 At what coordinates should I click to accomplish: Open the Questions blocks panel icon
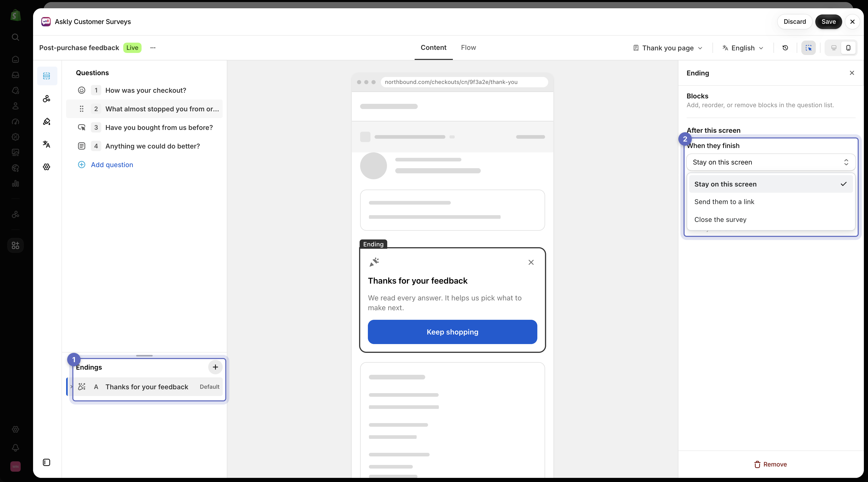click(47, 76)
